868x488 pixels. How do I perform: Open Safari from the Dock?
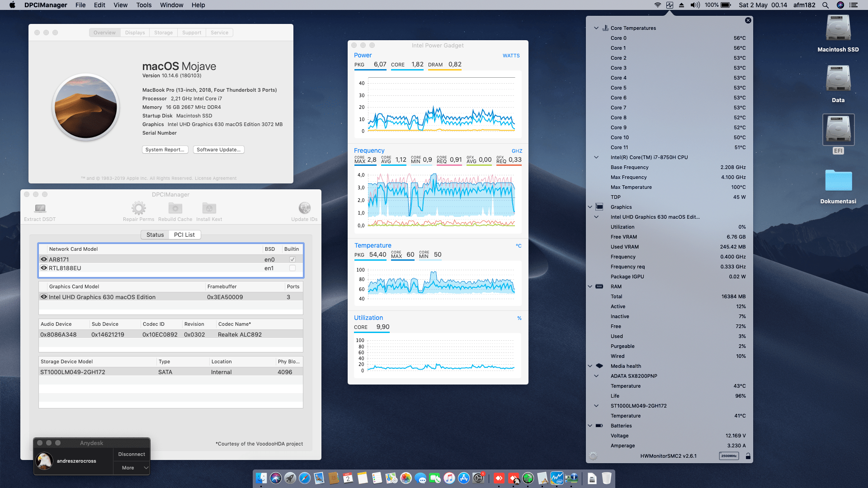[305, 478]
